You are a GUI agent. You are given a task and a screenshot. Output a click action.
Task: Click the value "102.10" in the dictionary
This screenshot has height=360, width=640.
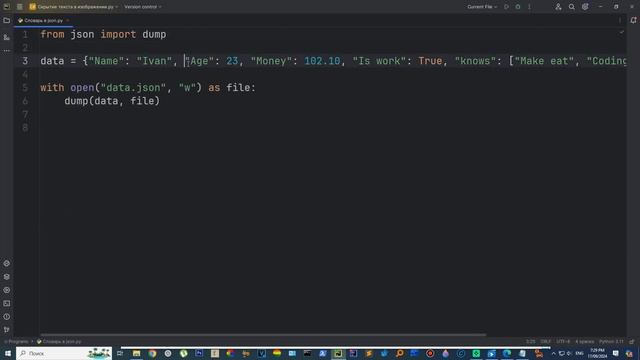(322, 61)
